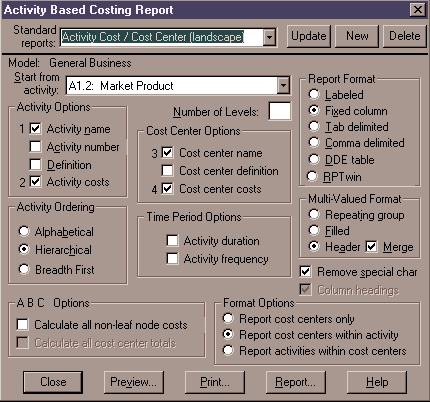The image size is (430, 402).
Task: Select the Repeating group radio button
Action: pyautogui.click(x=314, y=215)
